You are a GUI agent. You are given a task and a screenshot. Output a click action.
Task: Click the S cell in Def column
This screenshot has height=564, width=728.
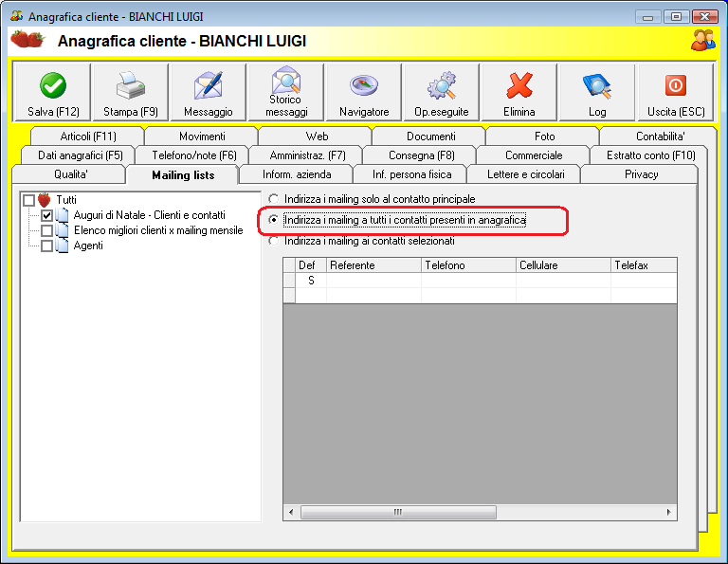coord(311,281)
